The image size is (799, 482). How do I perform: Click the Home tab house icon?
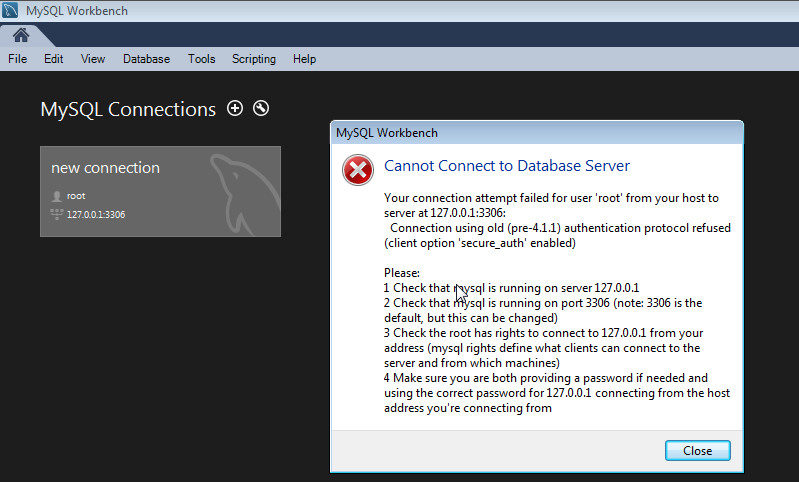21,35
